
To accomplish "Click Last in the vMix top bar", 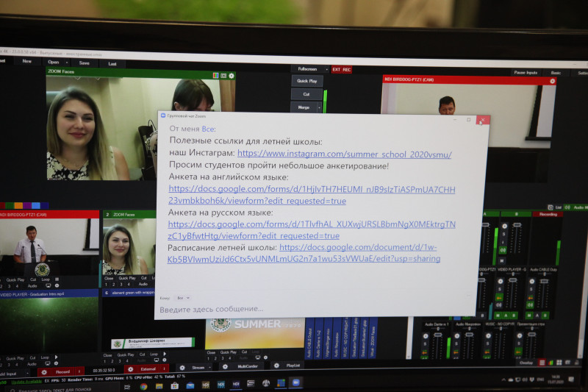I will (x=112, y=64).
